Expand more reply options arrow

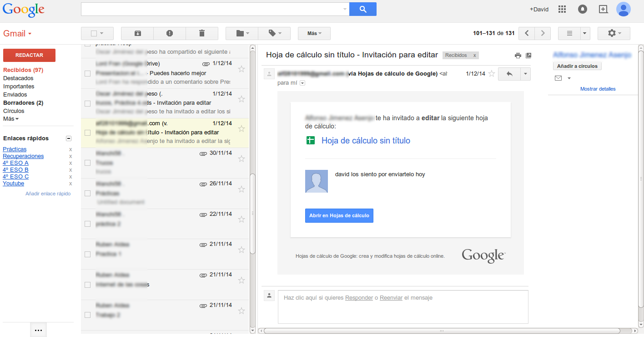[525, 74]
